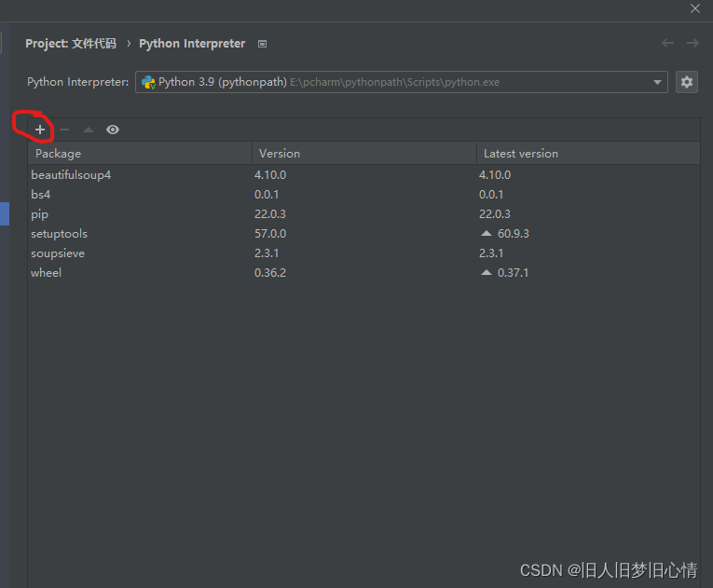The height and width of the screenshot is (588, 713).
Task: Toggle show early releases eye icon
Action: 113,130
